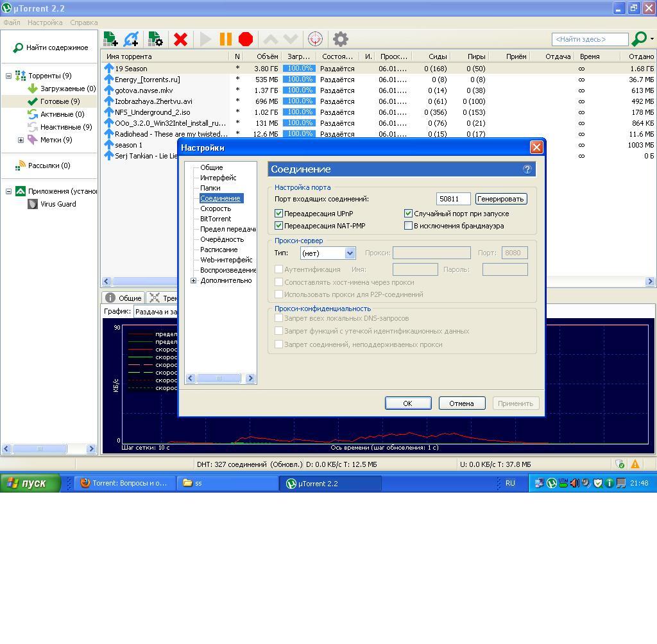This screenshot has width=657, height=644.
Task: Expand the Дополнительно settings tree node
Action: pyautogui.click(x=194, y=281)
